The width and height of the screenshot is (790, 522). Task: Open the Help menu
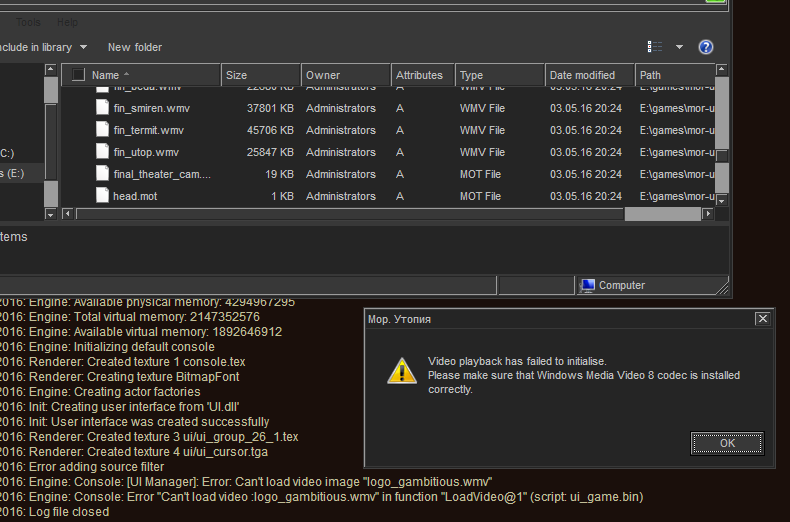point(67,22)
